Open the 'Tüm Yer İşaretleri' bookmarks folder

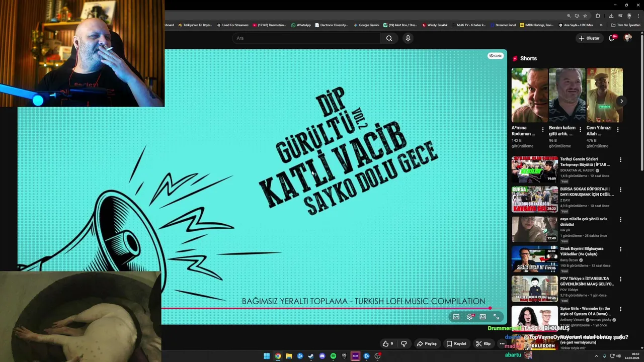(x=625, y=25)
